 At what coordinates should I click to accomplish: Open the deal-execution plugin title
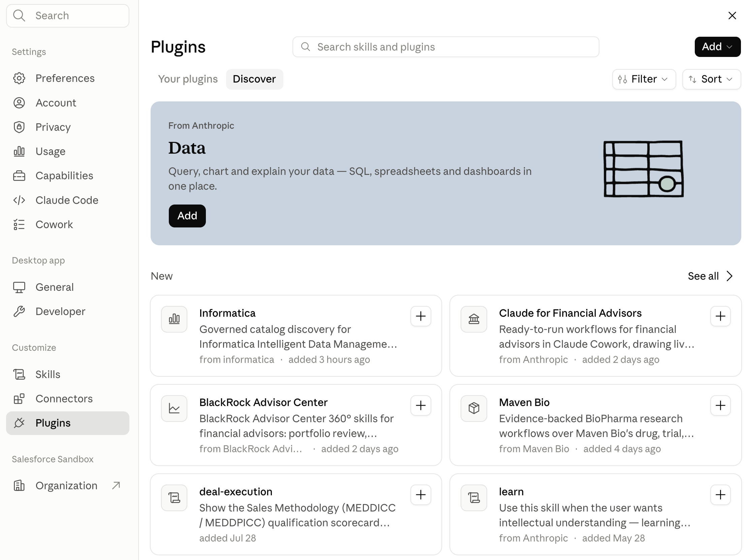pyautogui.click(x=236, y=492)
